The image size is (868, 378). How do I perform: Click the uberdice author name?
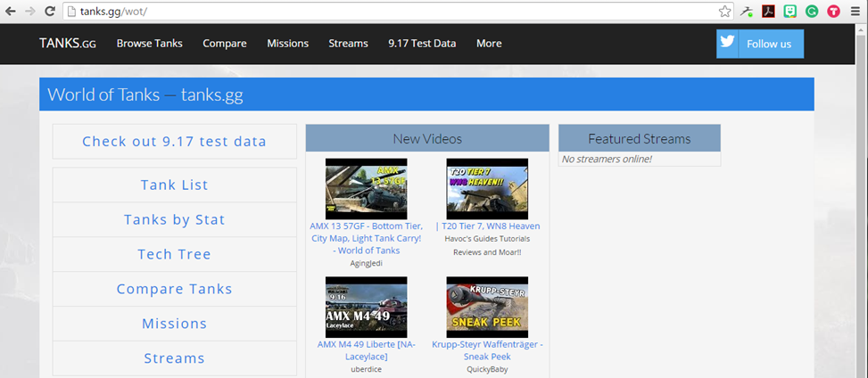pyautogui.click(x=366, y=369)
